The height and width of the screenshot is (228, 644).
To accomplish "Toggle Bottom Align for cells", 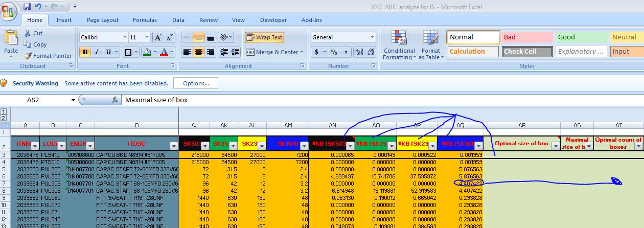I will click(210, 37).
